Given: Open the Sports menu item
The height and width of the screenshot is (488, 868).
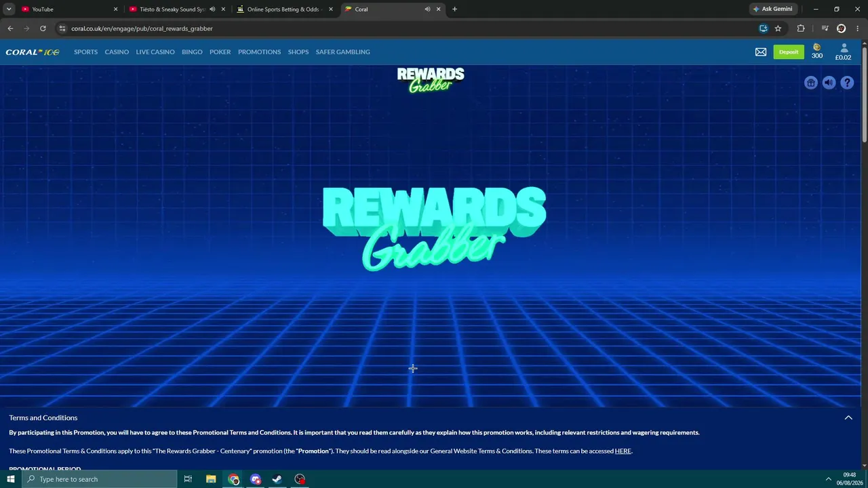Looking at the screenshot, I should [x=86, y=52].
